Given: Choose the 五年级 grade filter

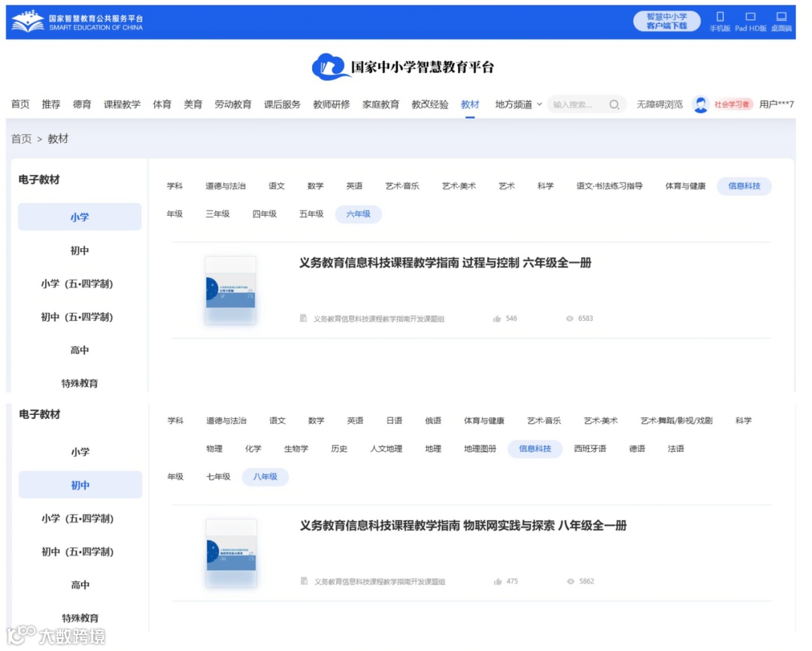Looking at the screenshot, I should [311, 214].
